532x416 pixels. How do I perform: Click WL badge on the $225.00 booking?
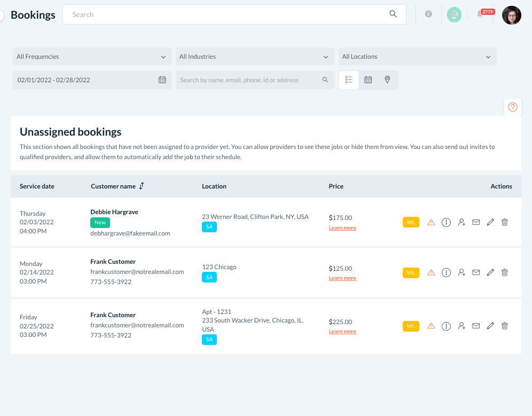(411, 326)
